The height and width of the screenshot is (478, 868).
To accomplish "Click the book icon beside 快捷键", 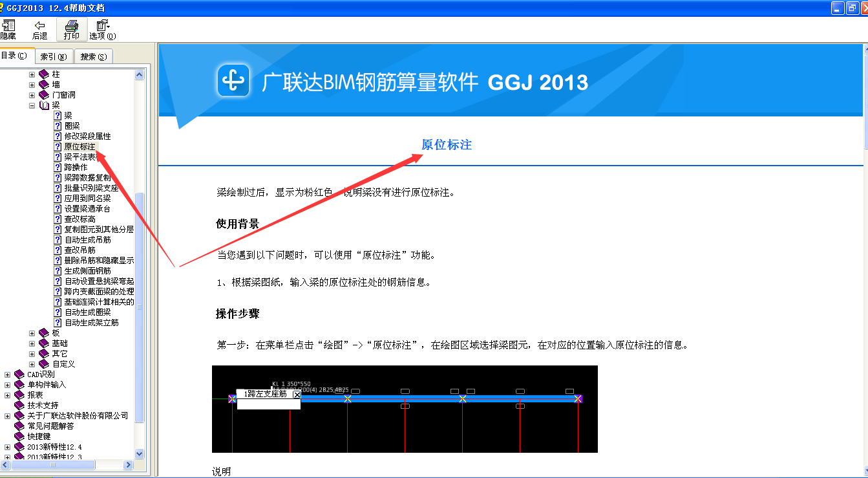I will [19, 437].
